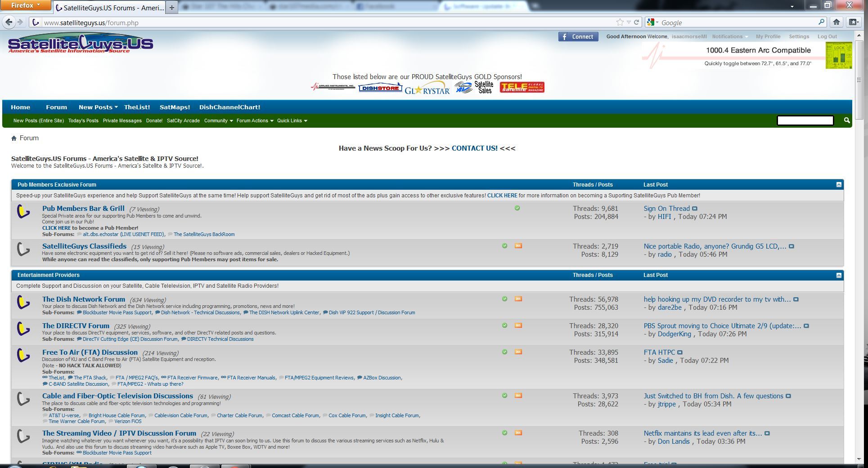868x468 pixels.
Task: Click the RSS icon for Free To Air Discussion
Action: pos(518,352)
